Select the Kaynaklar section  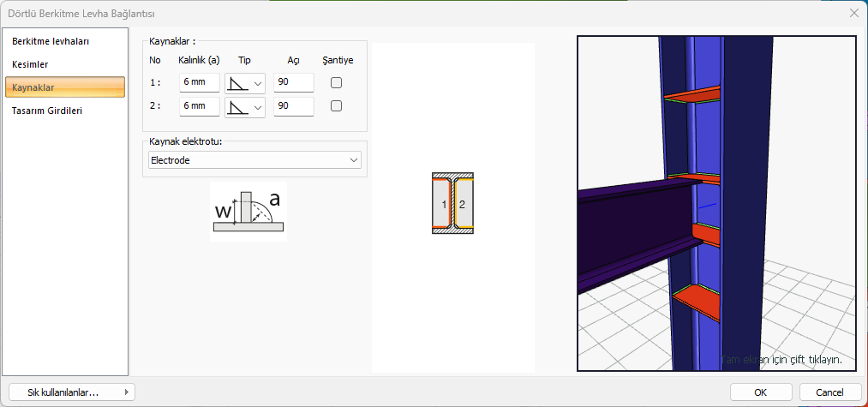65,87
